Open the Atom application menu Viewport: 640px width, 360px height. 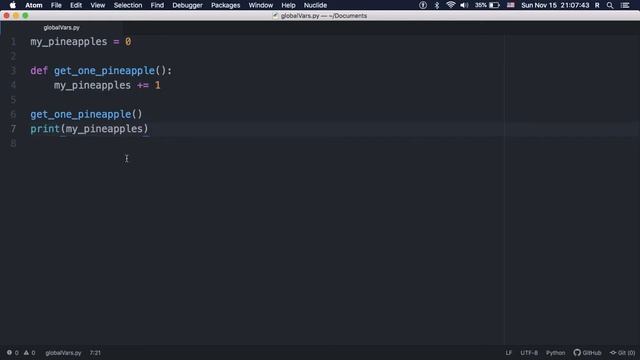coord(34,5)
